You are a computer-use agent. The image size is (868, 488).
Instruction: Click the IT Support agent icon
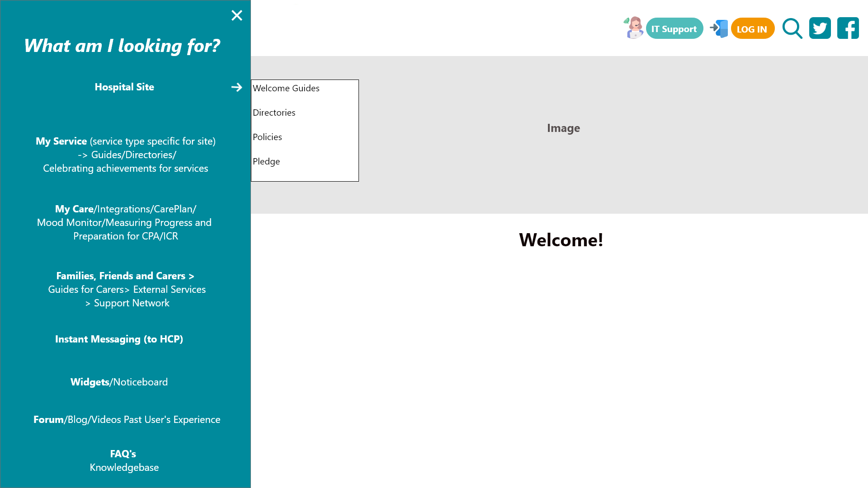point(633,28)
